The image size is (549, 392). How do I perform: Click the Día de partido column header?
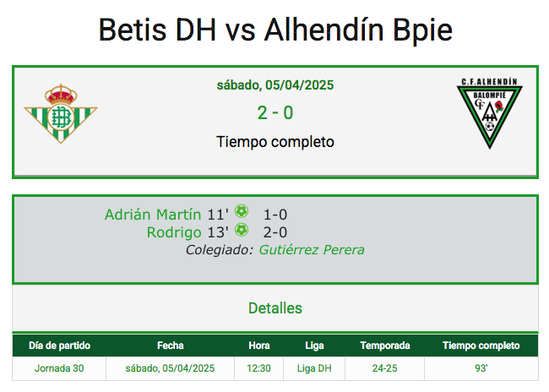click(x=59, y=346)
